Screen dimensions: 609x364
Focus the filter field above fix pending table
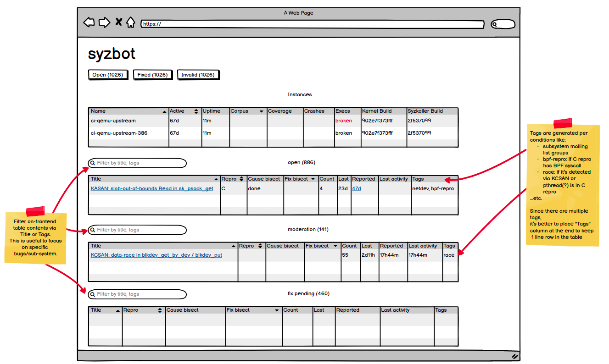(x=138, y=294)
